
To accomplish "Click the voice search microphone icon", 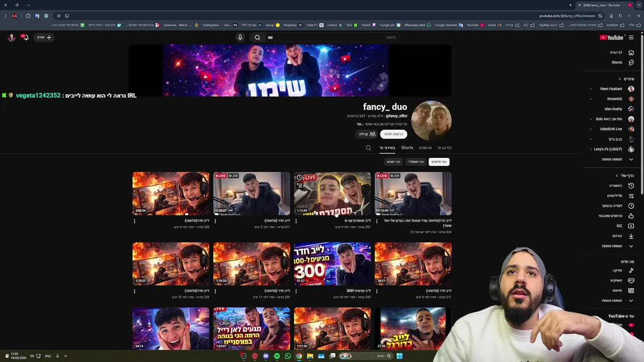I will (240, 37).
